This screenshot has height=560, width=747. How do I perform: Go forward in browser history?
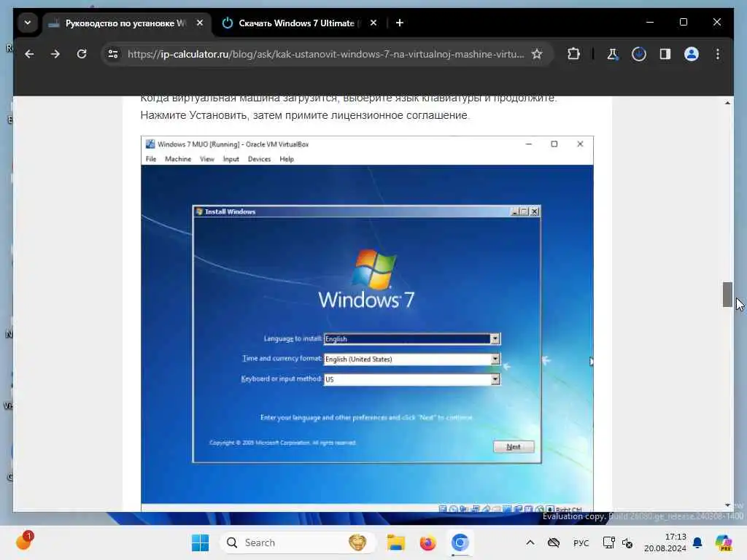[x=55, y=54]
